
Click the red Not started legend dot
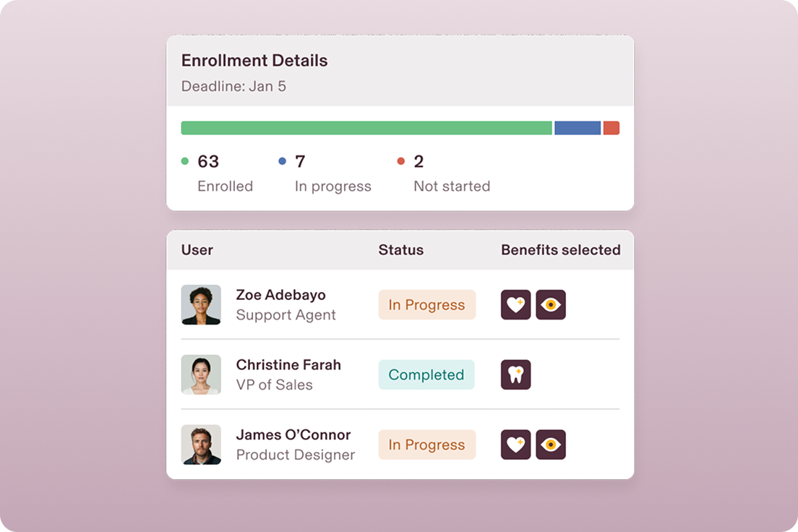[x=402, y=161]
